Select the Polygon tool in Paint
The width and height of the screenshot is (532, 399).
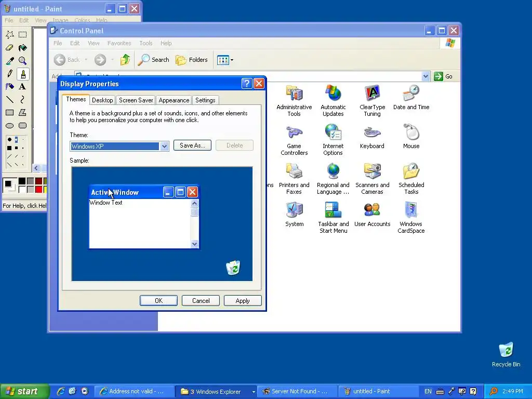pos(23,112)
